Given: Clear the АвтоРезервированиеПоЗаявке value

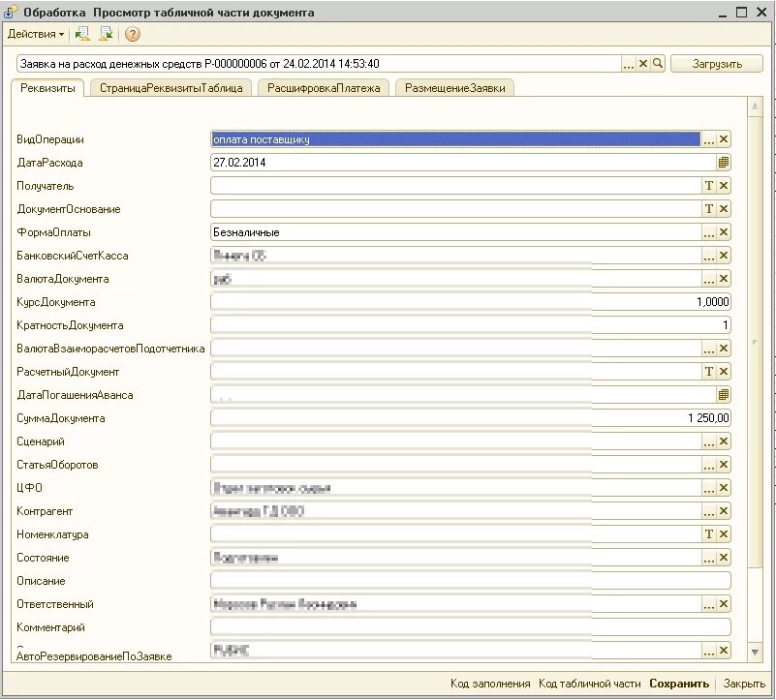Looking at the screenshot, I should 724,651.
